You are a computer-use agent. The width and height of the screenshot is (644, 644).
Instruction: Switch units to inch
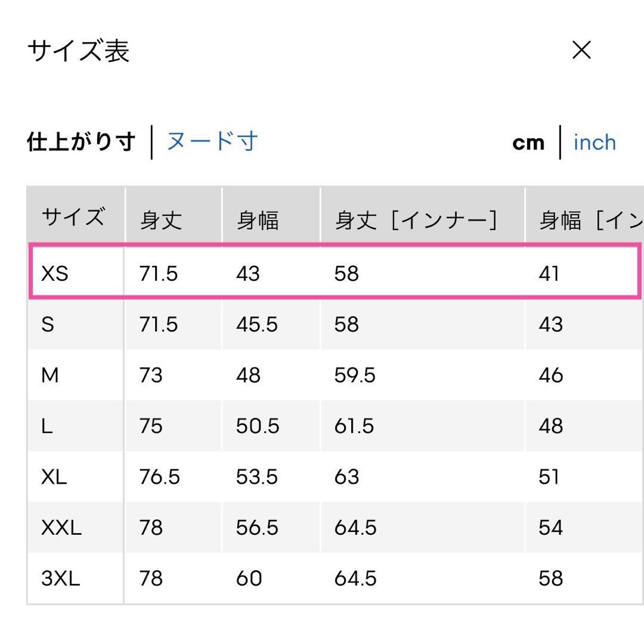pos(595,143)
